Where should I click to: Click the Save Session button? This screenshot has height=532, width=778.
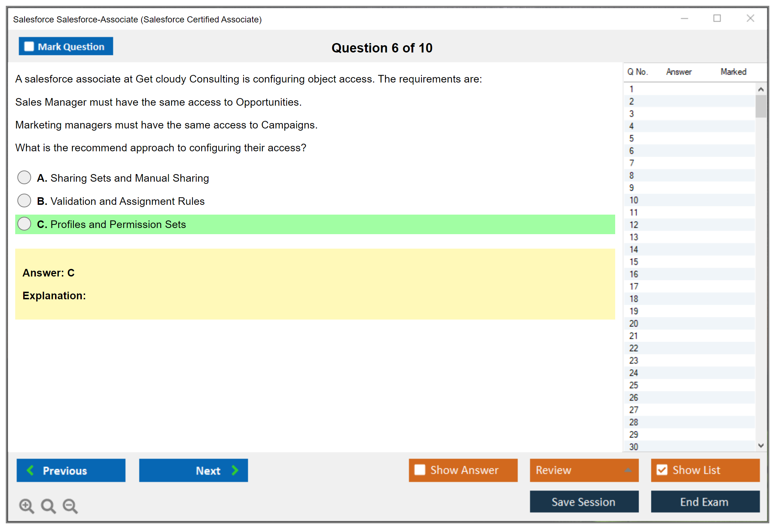point(584,502)
